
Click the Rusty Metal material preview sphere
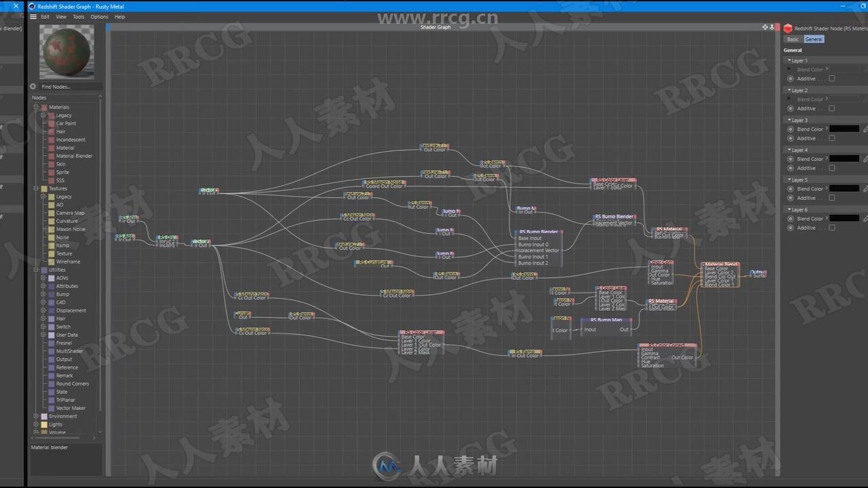(x=66, y=52)
